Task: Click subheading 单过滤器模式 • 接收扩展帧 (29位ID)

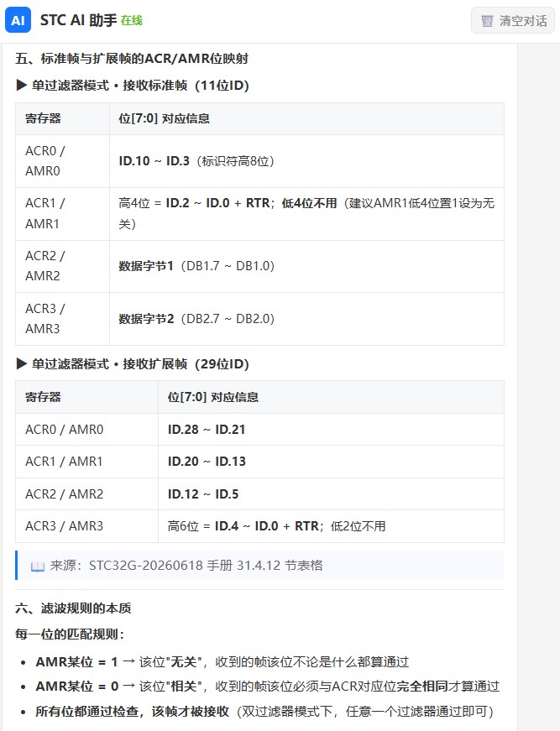Action: coord(133,364)
